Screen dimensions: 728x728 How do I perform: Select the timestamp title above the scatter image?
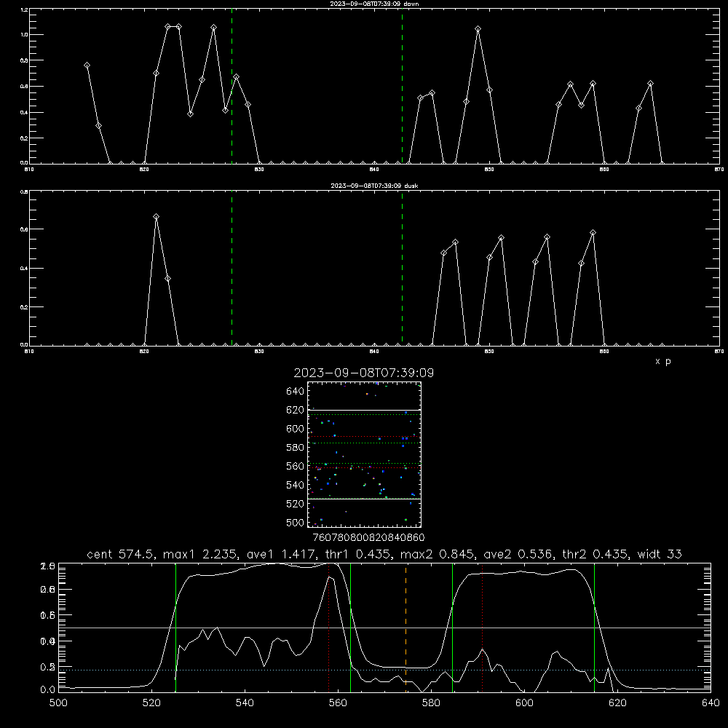(x=364, y=373)
